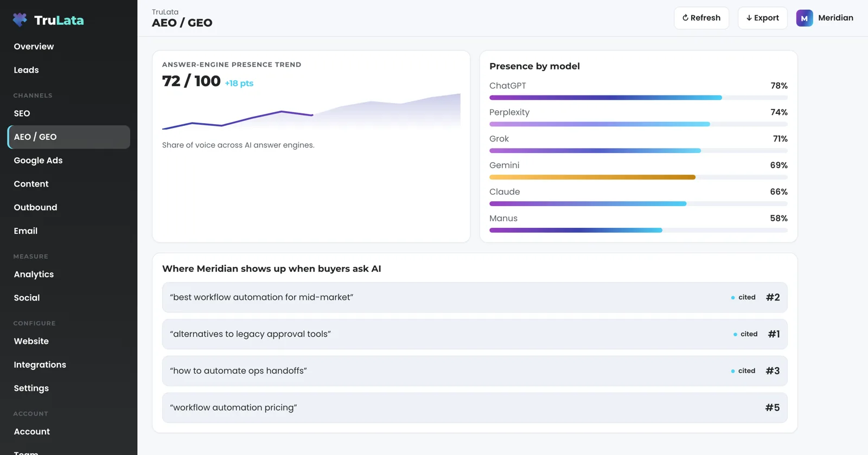868x455 pixels.
Task: Click the "Presence by model" heading
Action: tap(534, 66)
